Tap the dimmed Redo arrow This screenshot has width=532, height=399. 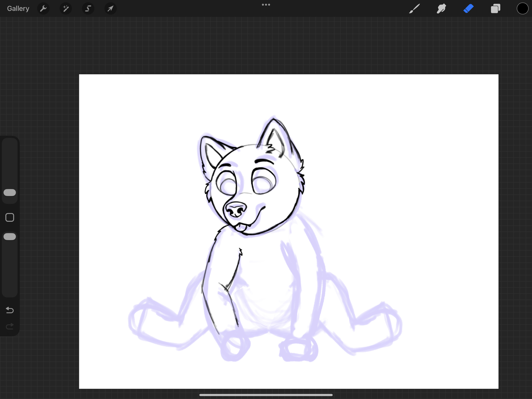pyautogui.click(x=10, y=326)
